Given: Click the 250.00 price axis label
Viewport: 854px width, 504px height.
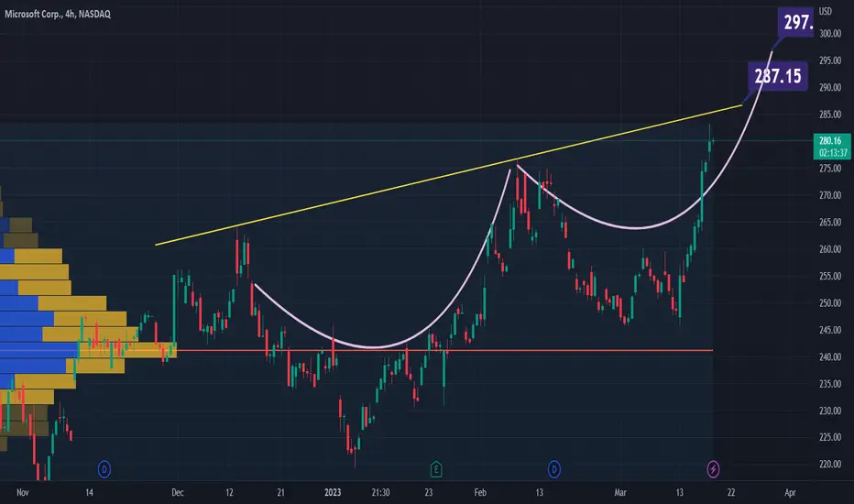Looking at the screenshot, I should (x=830, y=303).
